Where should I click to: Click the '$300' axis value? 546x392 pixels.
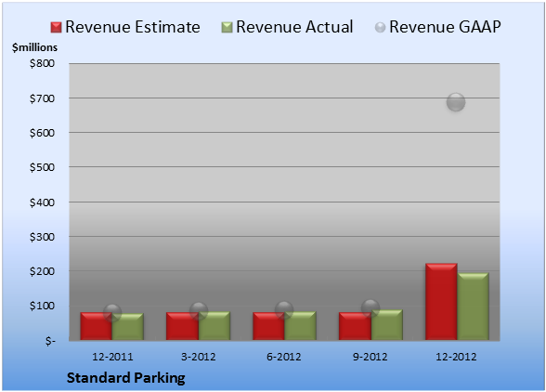(42, 237)
